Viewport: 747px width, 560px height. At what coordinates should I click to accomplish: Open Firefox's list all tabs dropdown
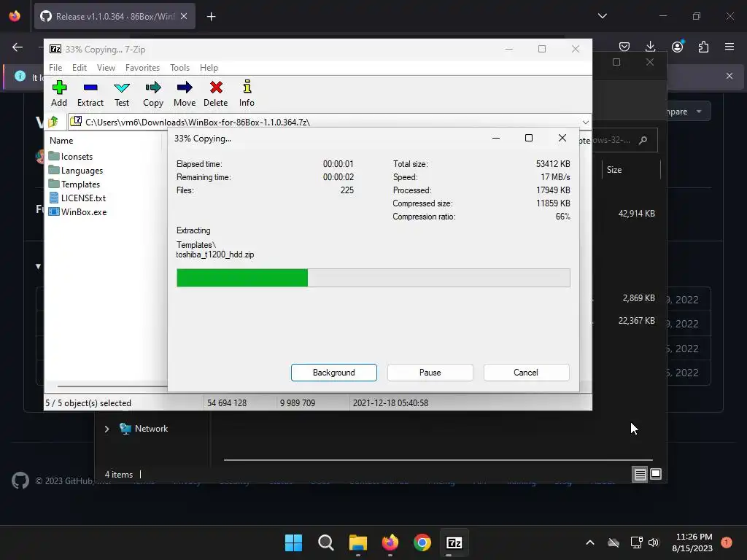pyautogui.click(x=602, y=16)
